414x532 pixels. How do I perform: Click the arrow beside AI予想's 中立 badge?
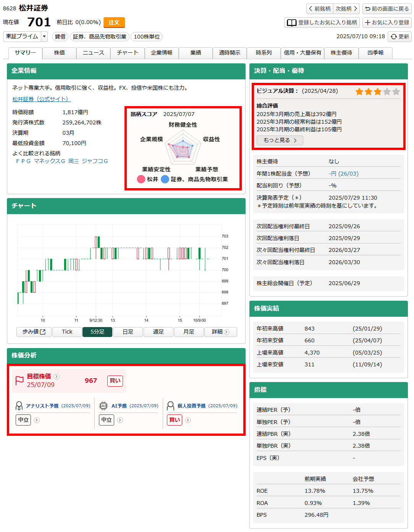pyautogui.click(x=120, y=420)
